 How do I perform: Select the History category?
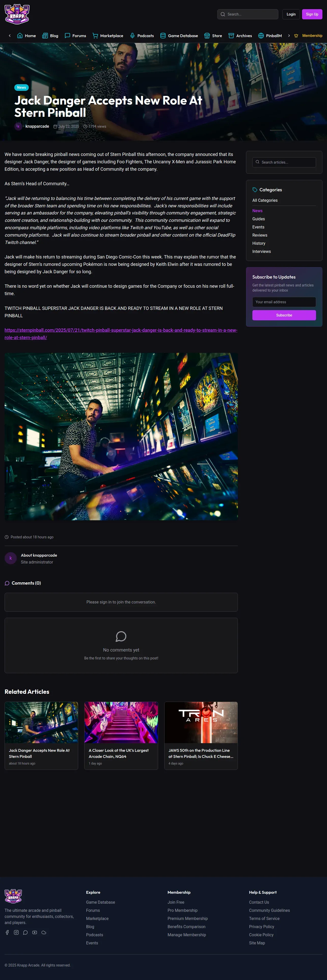point(259,243)
